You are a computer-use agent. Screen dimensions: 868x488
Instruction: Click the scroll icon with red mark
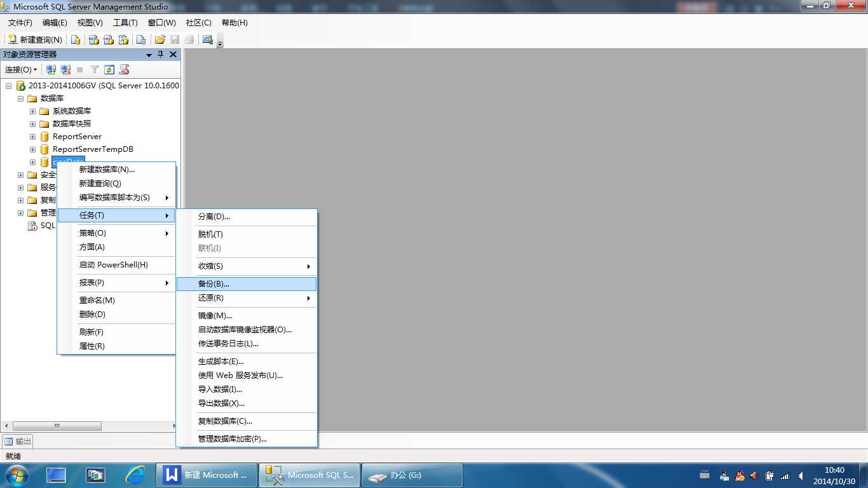pos(125,69)
